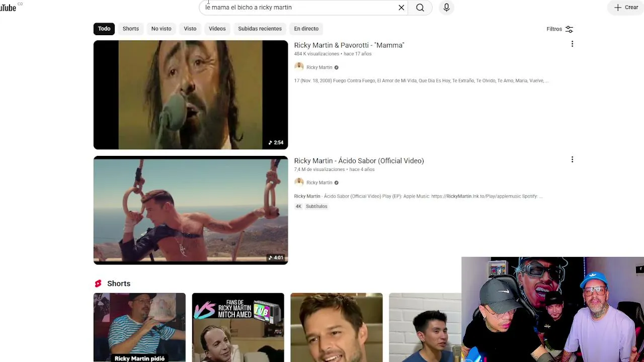644x362 pixels.
Task: Open Ricky Martin avatar on Ácido Sabor result
Action: click(x=299, y=182)
